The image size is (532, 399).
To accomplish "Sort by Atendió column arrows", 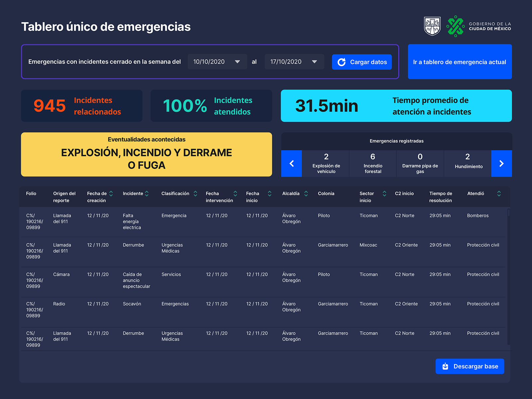I will coord(499,194).
